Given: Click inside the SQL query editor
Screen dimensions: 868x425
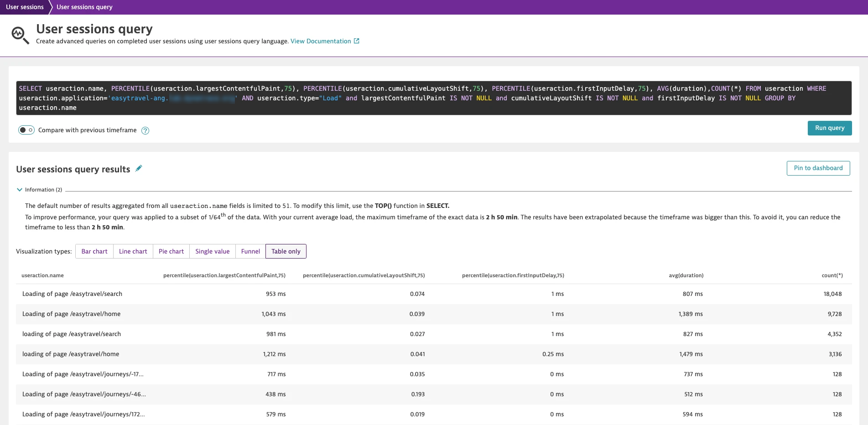Looking at the screenshot, I should (433, 98).
